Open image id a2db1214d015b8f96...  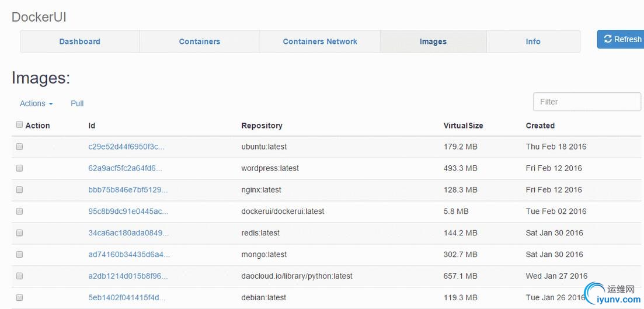(x=128, y=276)
